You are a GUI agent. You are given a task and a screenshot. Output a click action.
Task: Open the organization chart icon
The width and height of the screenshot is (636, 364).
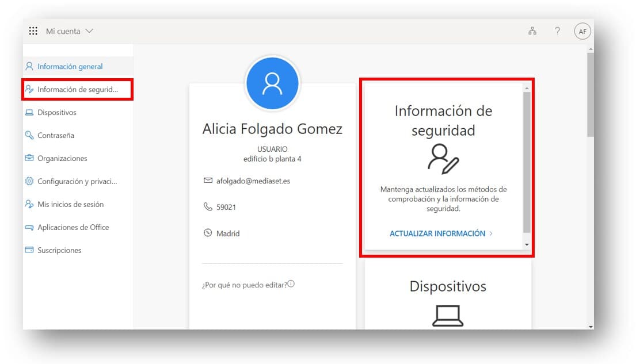click(x=532, y=31)
